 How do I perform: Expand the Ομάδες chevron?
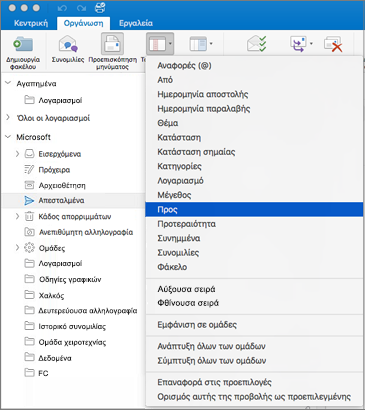17,248
